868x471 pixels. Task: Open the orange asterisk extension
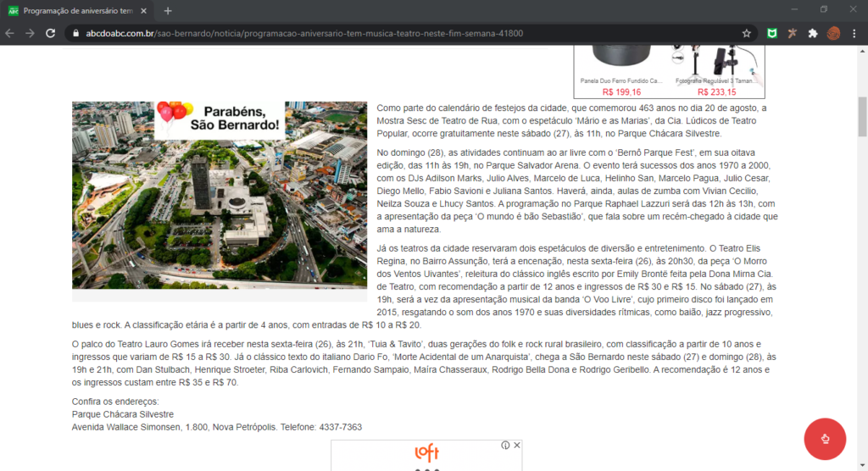(x=793, y=33)
